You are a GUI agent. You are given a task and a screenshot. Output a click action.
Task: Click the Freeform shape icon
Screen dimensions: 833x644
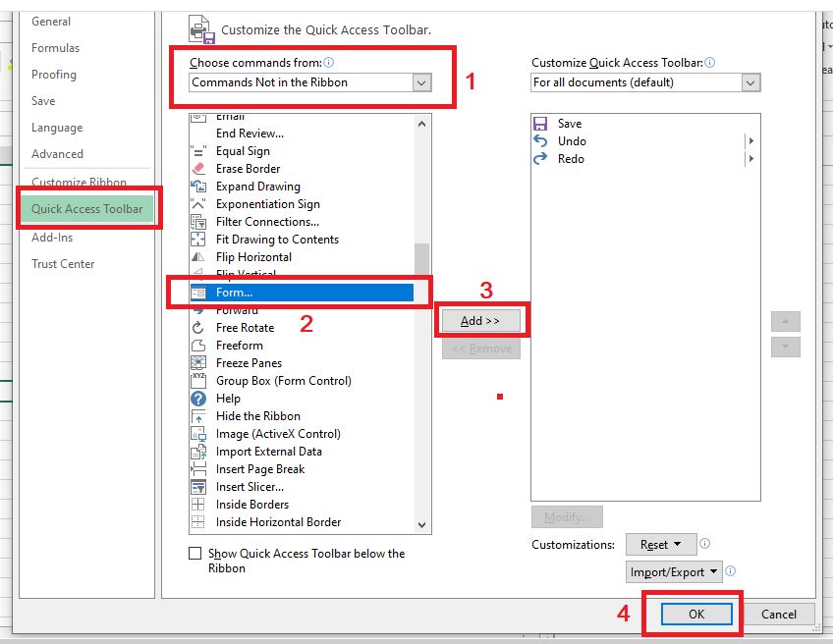click(198, 346)
